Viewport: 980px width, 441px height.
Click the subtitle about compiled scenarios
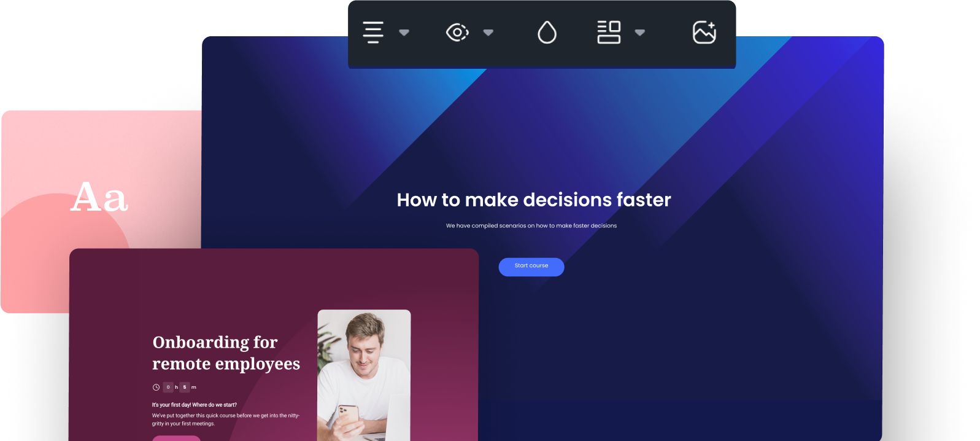(x=531, y=226)
